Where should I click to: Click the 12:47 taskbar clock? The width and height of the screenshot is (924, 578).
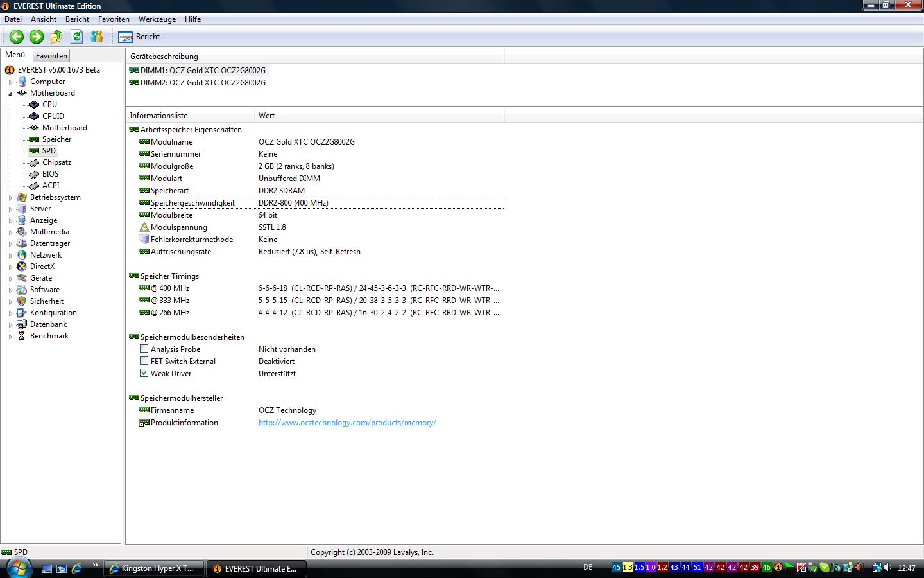tap(907, 568)
